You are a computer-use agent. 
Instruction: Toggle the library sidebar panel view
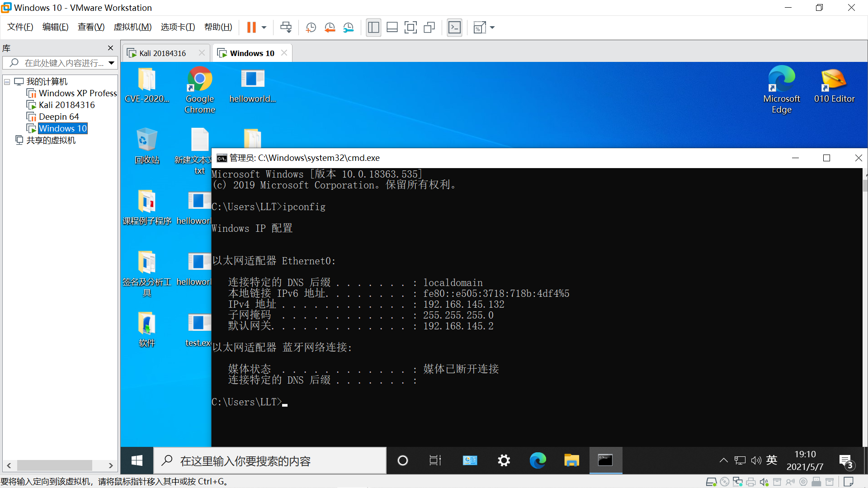click(x=373, y=28)
